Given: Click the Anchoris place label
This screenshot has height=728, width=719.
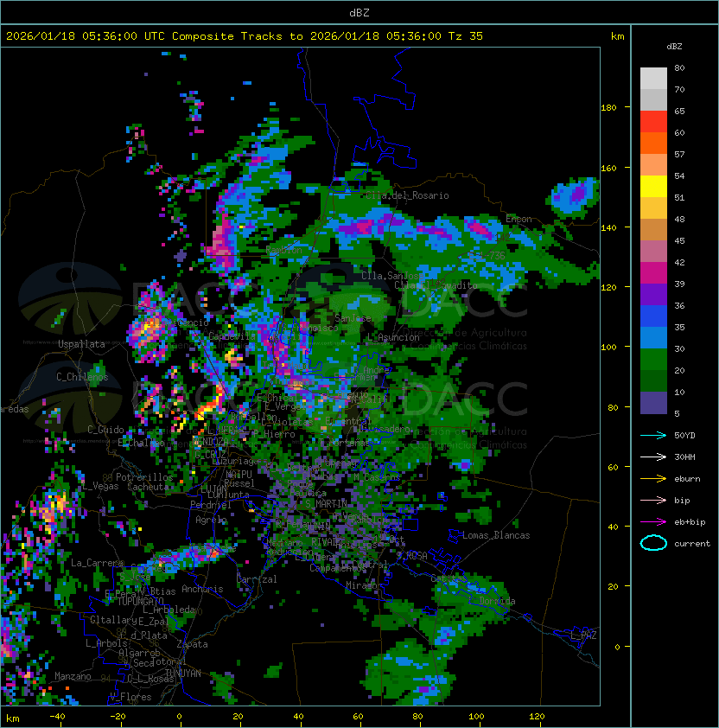Looking at the screenshot, I should pyautogui.click(x=202, y=589).
